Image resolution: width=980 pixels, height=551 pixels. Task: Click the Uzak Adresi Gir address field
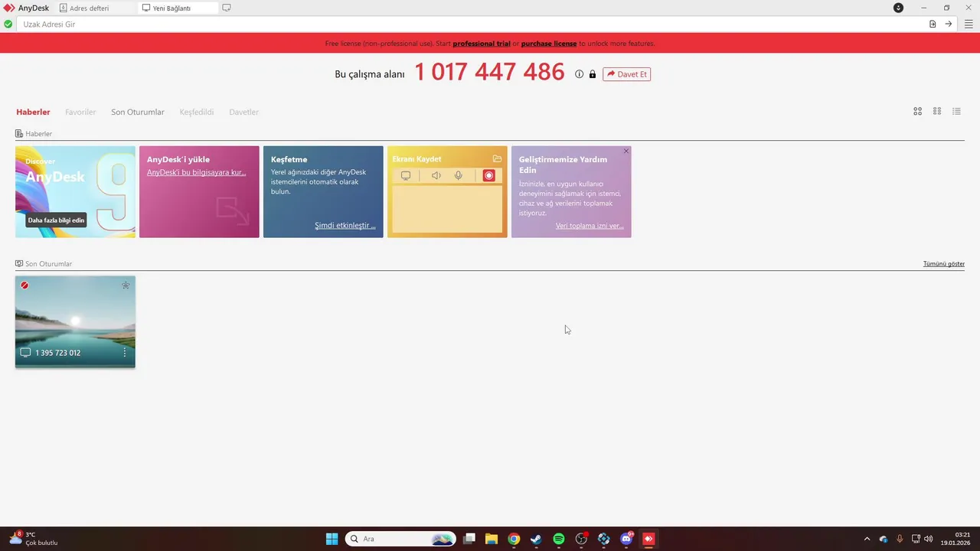click(x=471, y=24)
